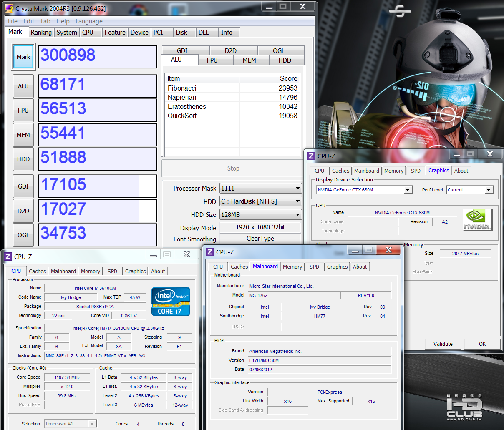Click the D2D benchmark button

(x=23, y=211)
